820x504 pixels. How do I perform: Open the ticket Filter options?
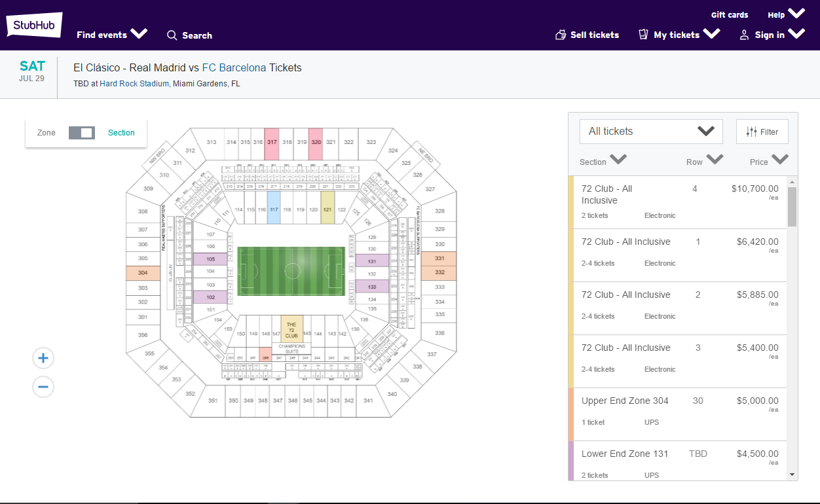[x=762, y=132]
